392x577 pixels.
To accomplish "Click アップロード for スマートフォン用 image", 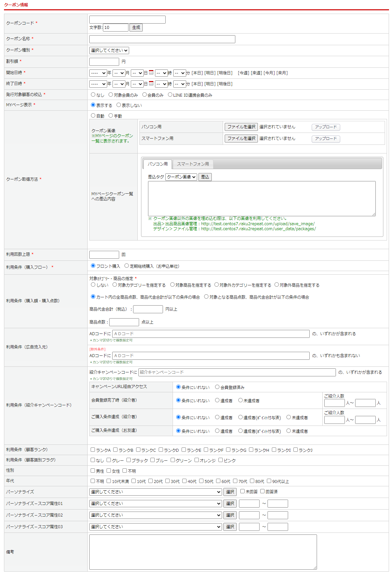I will (326, 139).
